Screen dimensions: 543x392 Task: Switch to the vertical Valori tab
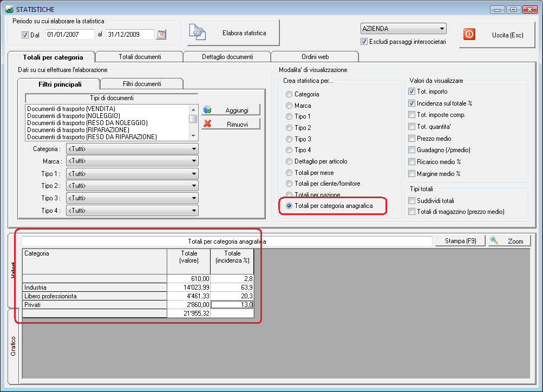point(13,270)
